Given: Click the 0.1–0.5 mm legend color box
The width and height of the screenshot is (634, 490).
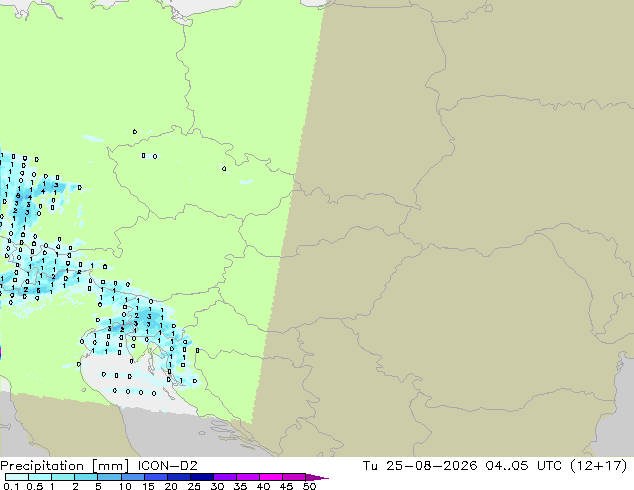Looking at the screenshot, I should tap(17, 477).
